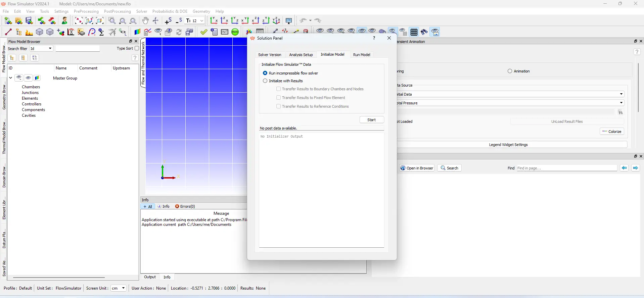Click the user profile person icon
644x298 pixels.
[64, 21]
